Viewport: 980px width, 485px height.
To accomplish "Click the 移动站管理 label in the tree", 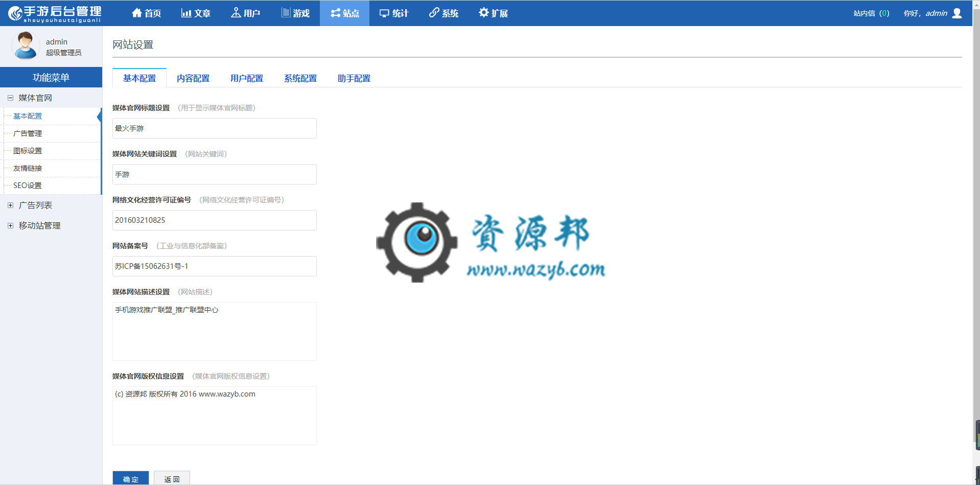I will (40, 225).
